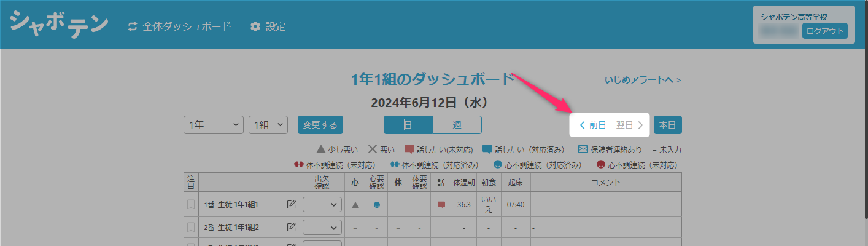The image size is (868, 246).
Task: Click the 07:40 wake-up time cell
Action: 516,204
